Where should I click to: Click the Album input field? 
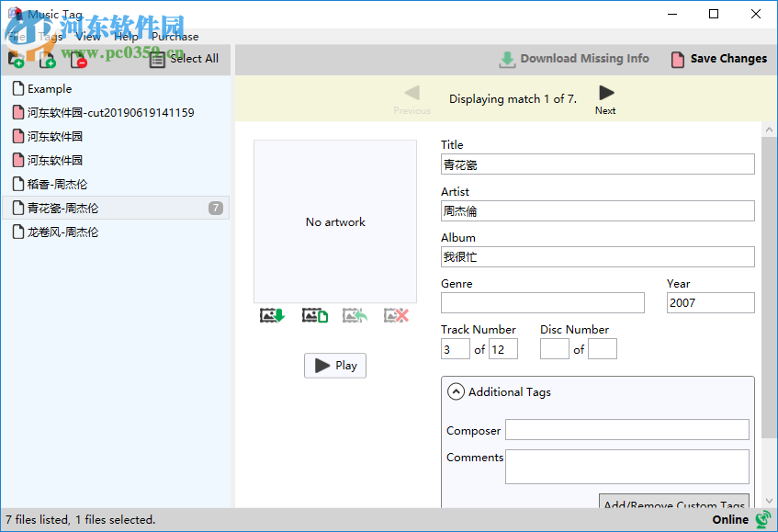(x=597, y=257)
